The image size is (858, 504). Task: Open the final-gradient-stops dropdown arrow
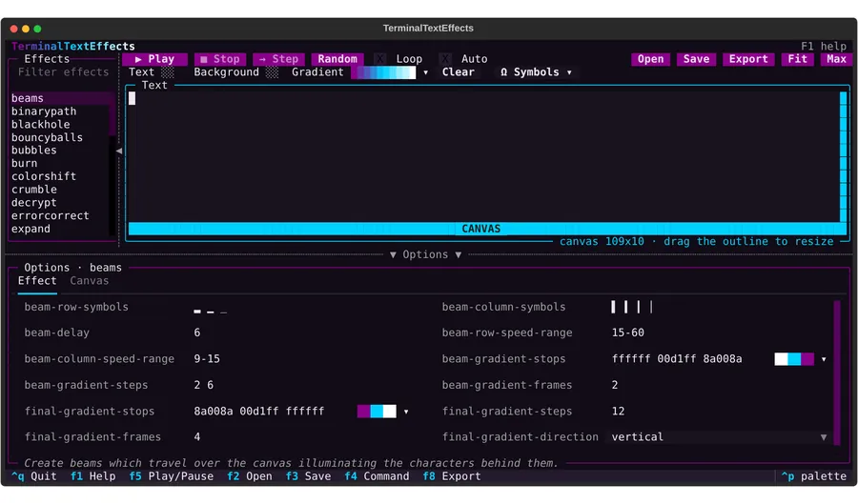point(406,412)
